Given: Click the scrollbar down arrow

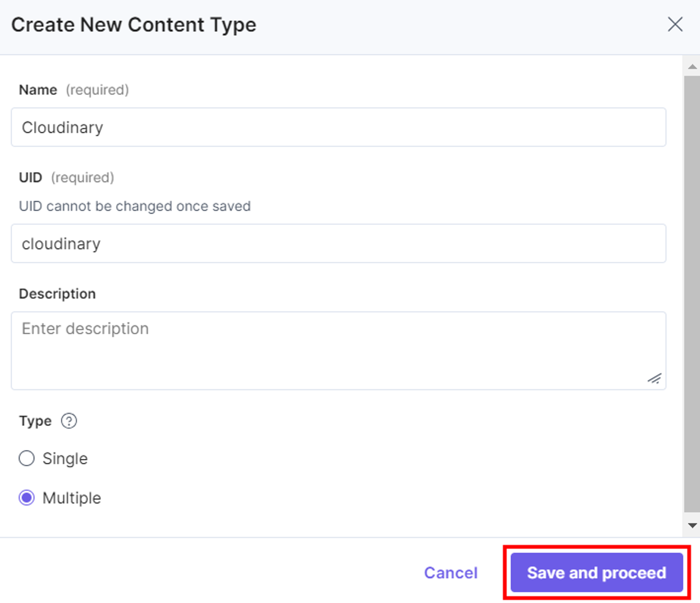Looking at the screenshot, I should pos(692,526).
